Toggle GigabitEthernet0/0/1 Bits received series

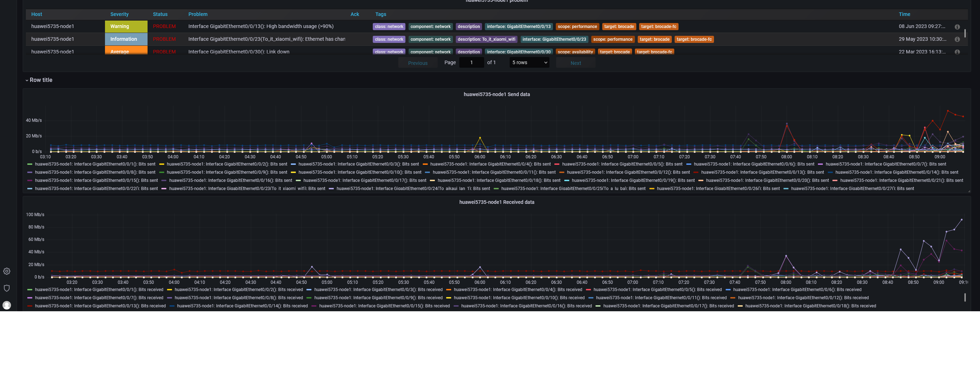tap(99, 290)
